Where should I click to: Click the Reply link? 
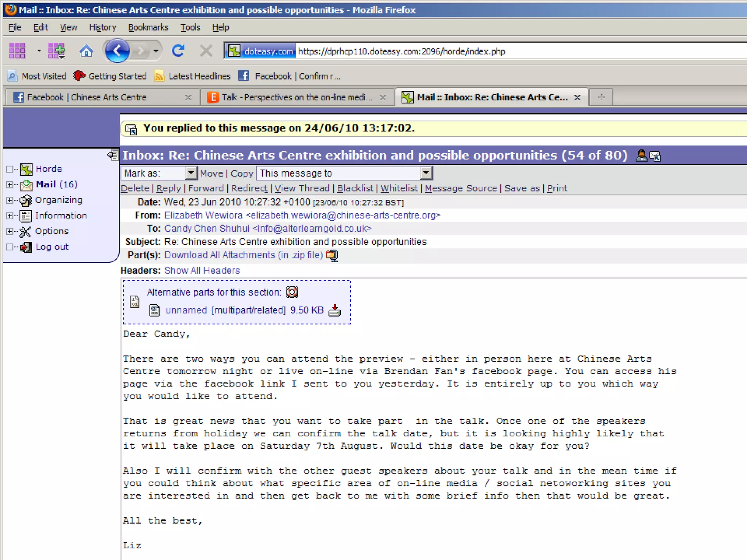pos(169,188)
